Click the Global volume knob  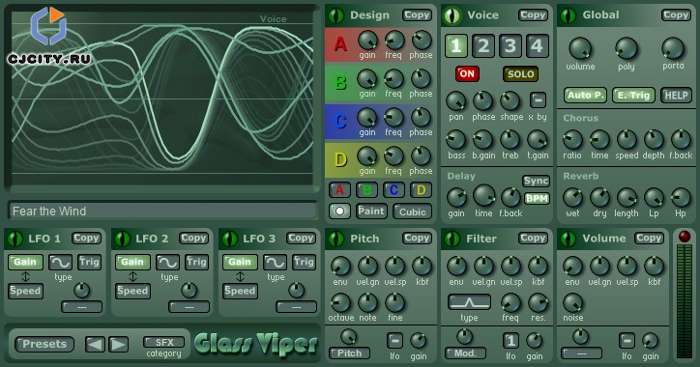point(580,49)
